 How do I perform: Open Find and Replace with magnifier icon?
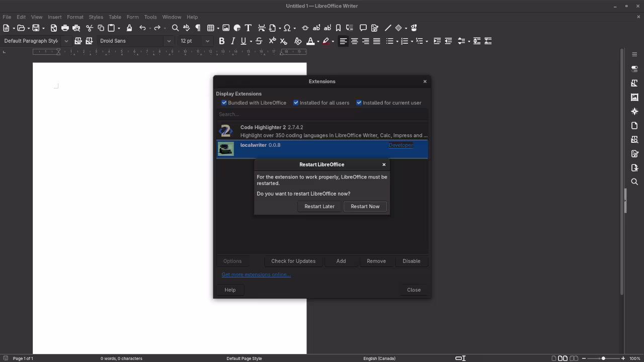point(175,28)
